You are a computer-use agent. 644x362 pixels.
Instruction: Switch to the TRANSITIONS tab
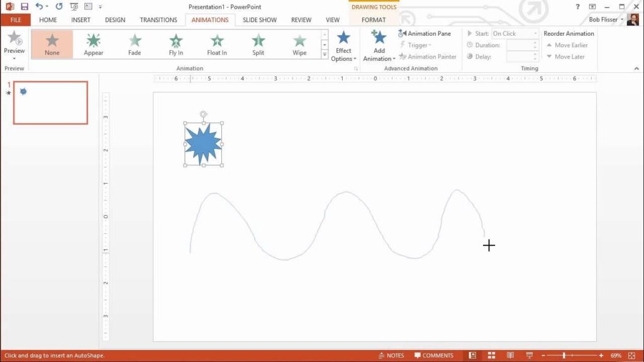tap(158, 19)
